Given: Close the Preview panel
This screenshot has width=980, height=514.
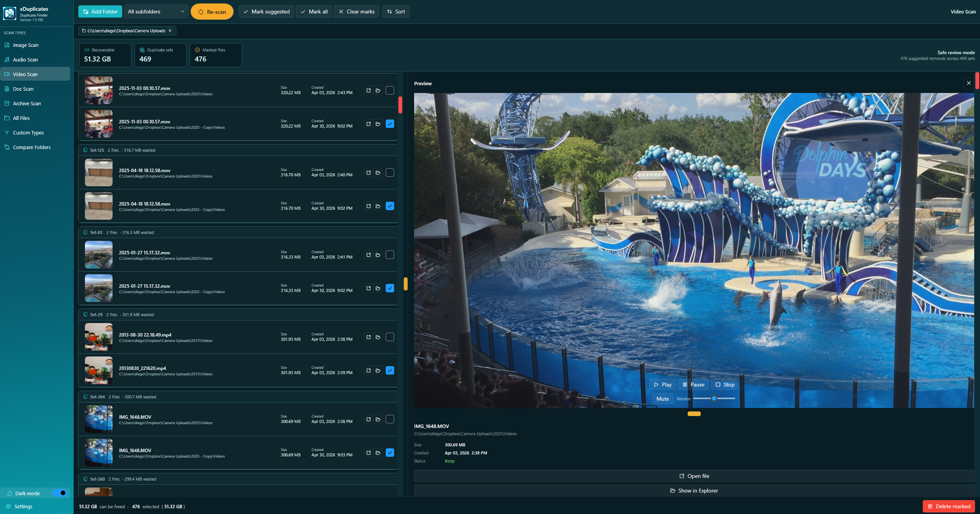Looking at the screenshot, I should [x=968, y=83].
